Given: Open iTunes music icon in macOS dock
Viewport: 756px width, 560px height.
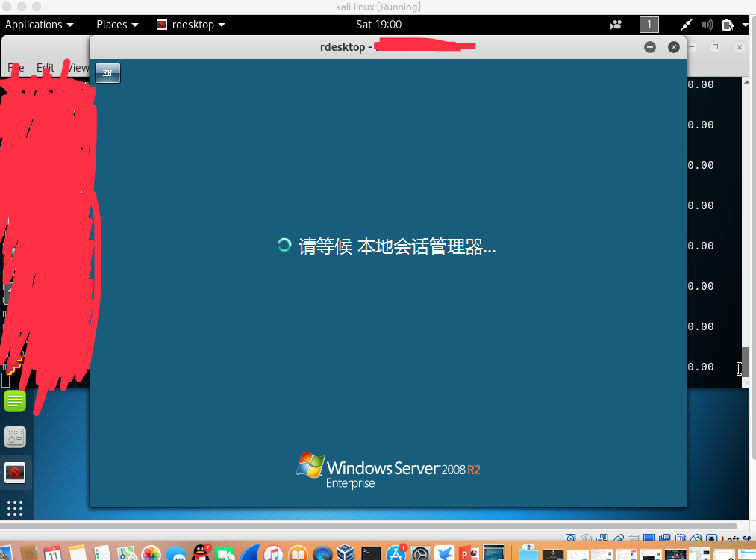Looking at the screenshot, I should (x=273, y=554).
